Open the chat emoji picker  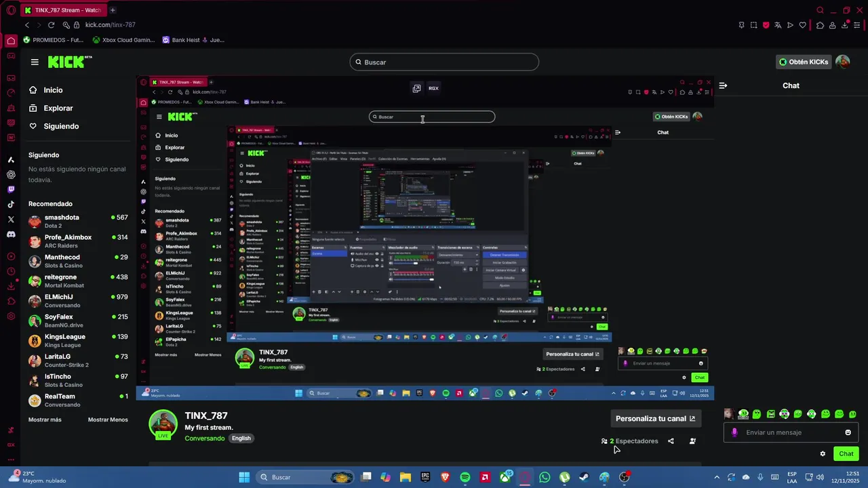(848, 432)
